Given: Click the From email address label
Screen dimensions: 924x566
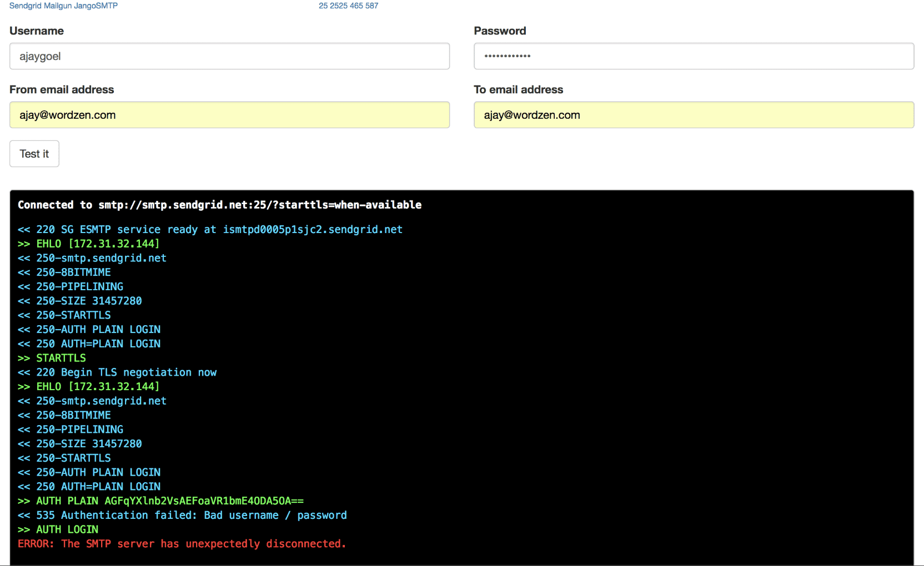Looking at the screenshot, I should point(62,90).
